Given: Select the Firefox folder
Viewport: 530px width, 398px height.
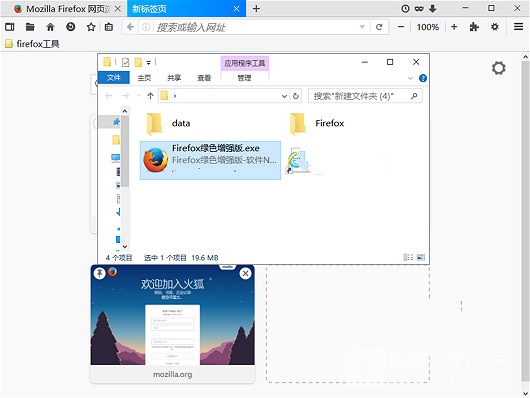Looking at the screenshot, I should point(317,123).
